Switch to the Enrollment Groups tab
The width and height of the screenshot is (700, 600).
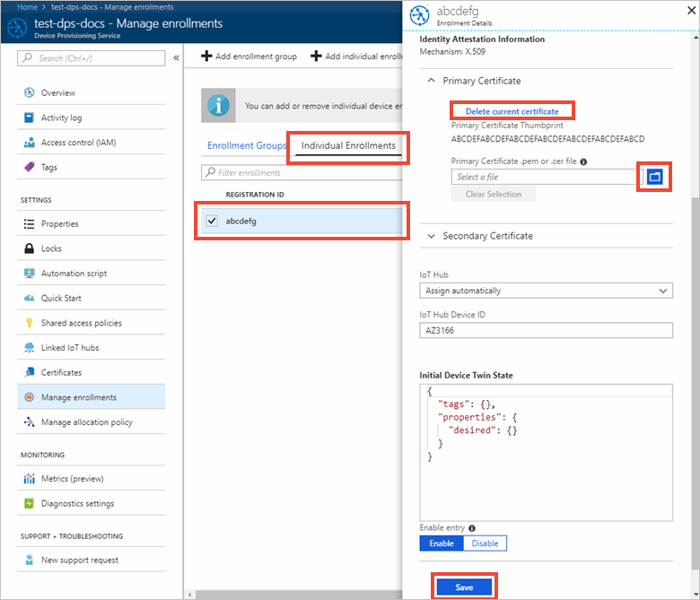(x=247, y=145)
